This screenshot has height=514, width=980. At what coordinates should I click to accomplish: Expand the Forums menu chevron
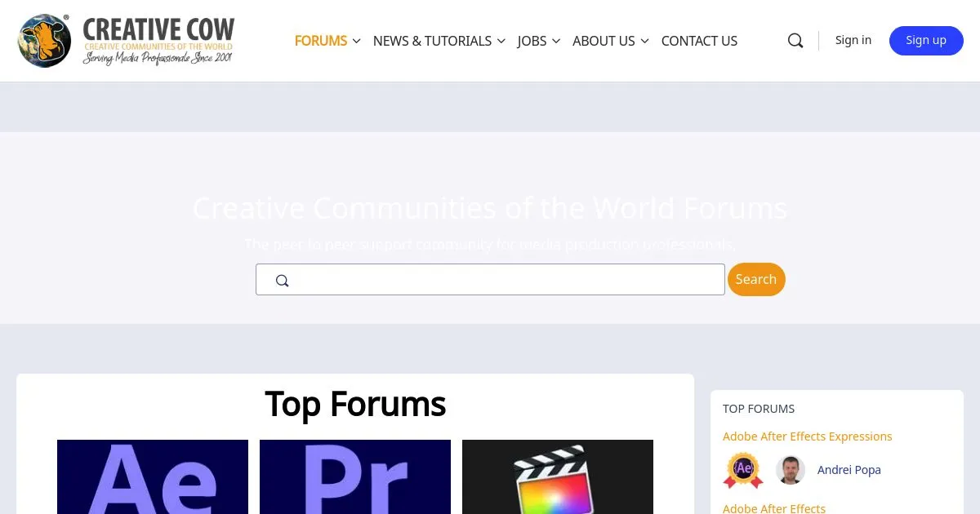click(x=356, y=41)
